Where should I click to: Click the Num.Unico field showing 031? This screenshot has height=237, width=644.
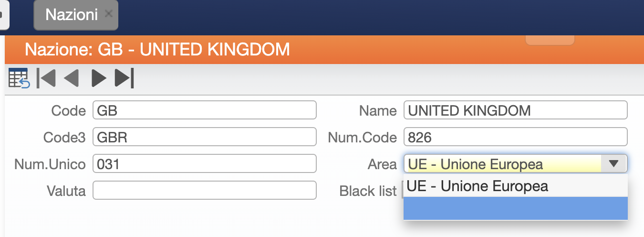pyautogui.click(x=205, y=163)
